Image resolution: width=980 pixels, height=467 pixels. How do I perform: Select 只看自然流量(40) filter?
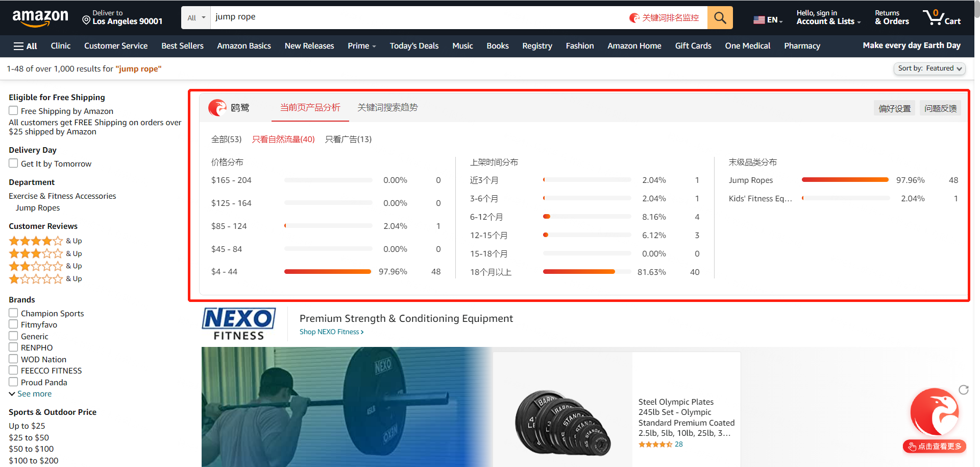coord(283,139)
